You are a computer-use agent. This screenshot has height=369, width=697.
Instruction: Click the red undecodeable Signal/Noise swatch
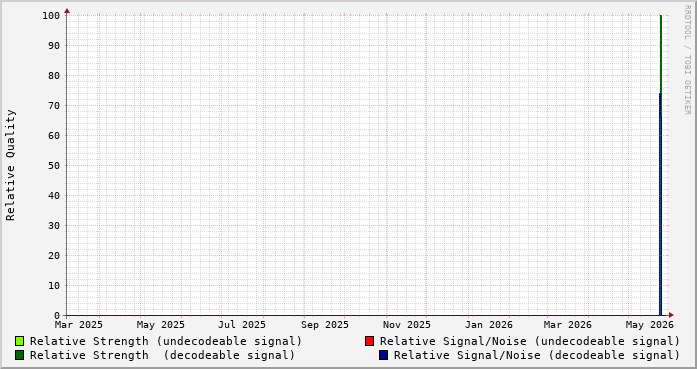369,341
